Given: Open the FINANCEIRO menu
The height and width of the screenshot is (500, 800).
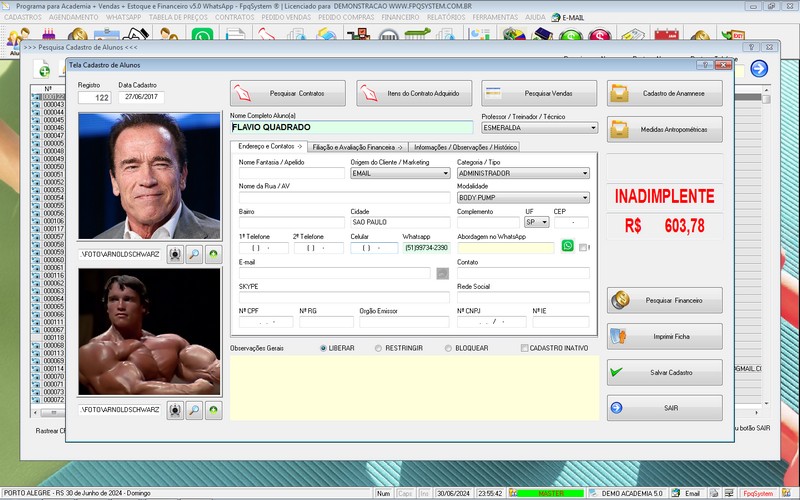Looking at the screenshot, I should pyautogui.click(x=400, y=17).
